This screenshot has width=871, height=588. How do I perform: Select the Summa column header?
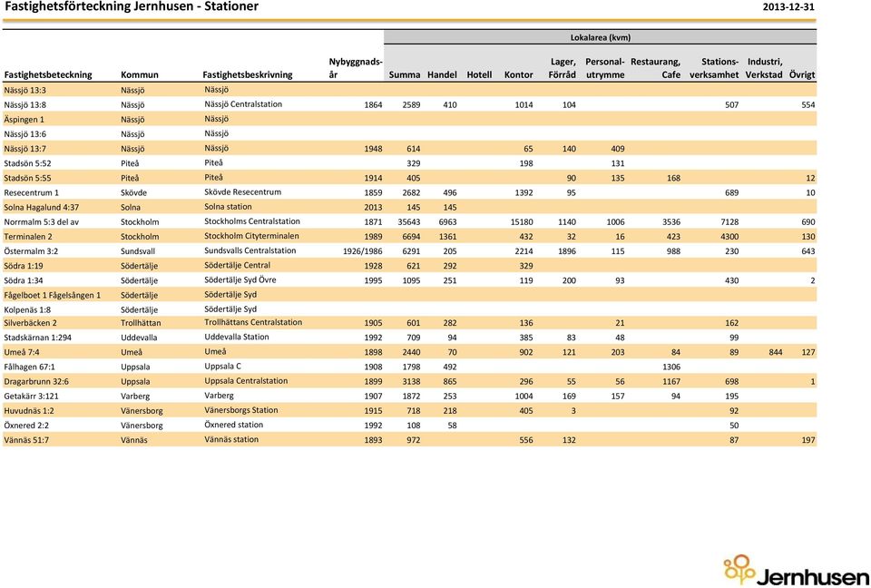click(x=405, y=74)
